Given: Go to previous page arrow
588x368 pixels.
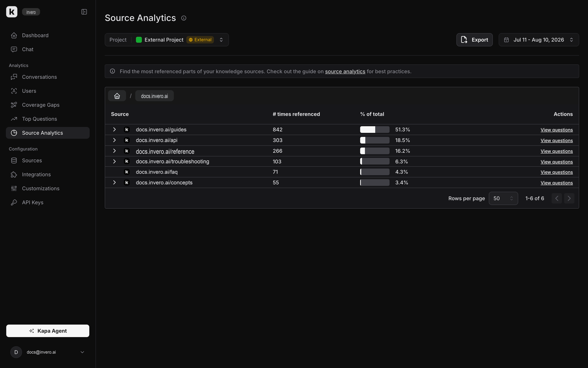Looking at the screenshot, I should 557,198.
